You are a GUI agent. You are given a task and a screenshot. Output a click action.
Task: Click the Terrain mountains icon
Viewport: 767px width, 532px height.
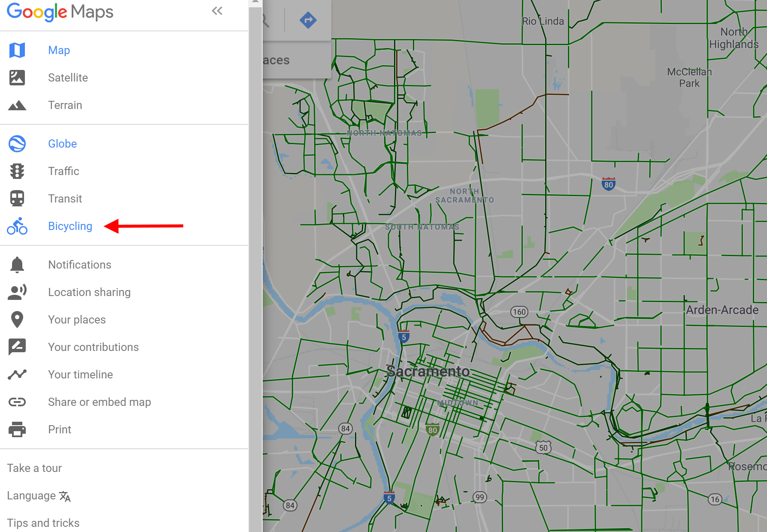[x=17, y=105]
